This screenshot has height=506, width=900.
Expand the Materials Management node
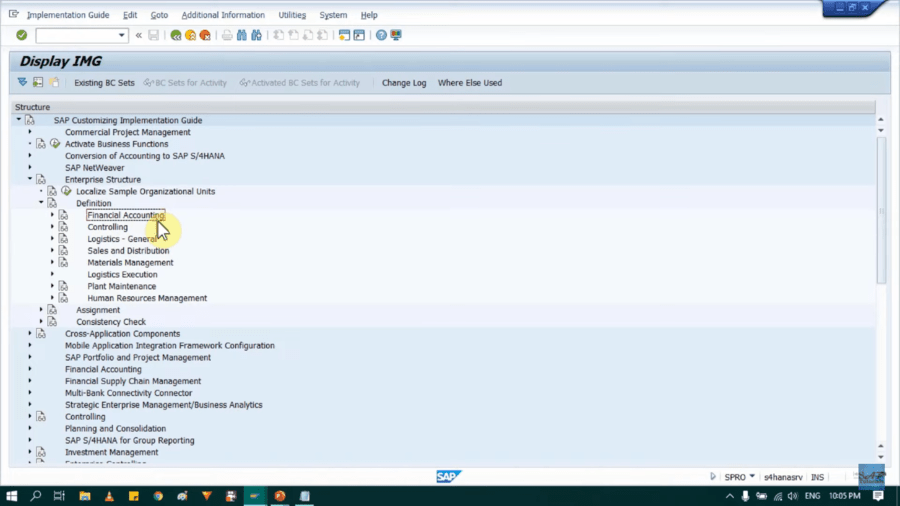(52, 262)
